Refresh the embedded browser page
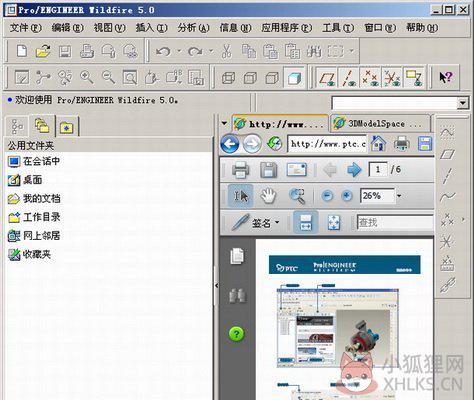 pyautogui.click(x=275, y=144)
